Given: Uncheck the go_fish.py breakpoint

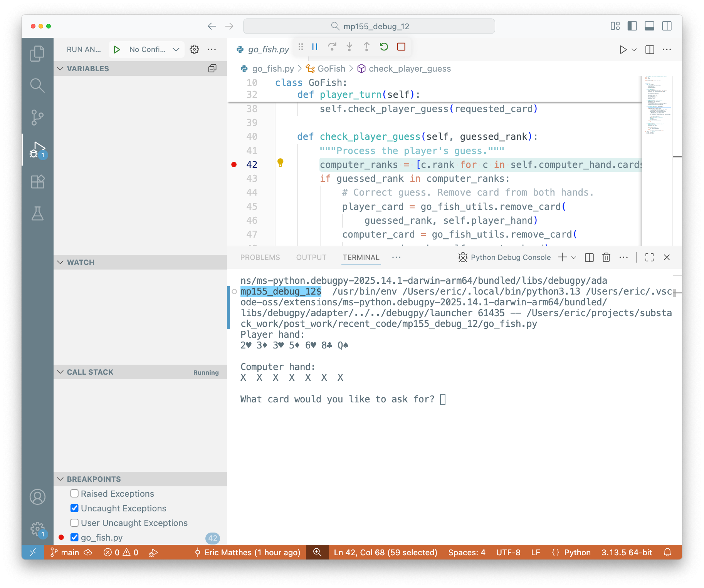Looking at the screenshot, I should point(74,537).
